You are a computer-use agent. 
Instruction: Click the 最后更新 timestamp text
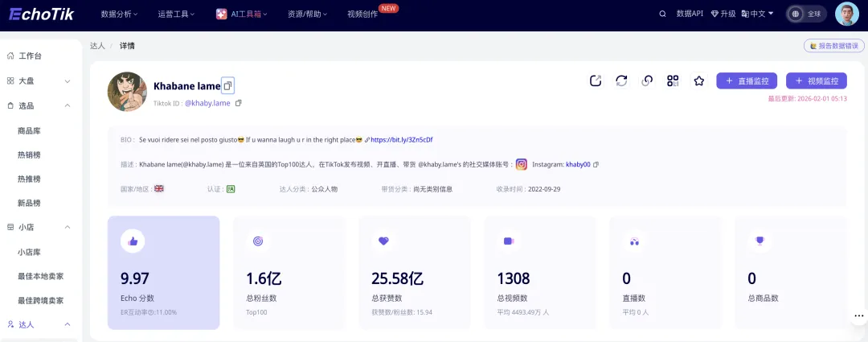click(807, 99)
